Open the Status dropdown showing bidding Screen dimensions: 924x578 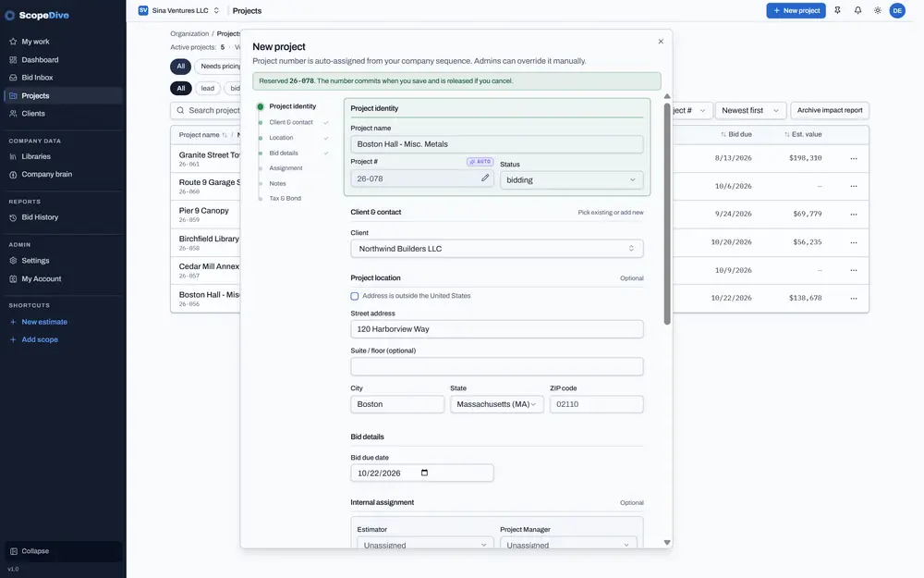pos(571,180)
